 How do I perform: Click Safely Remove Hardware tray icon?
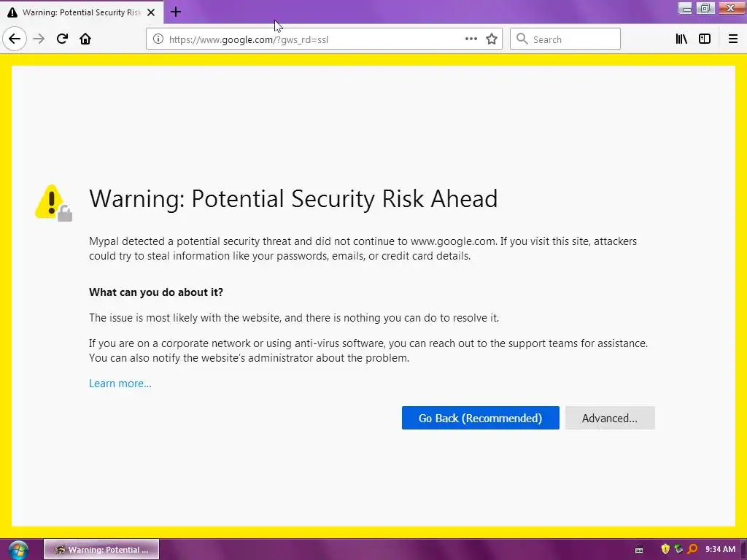pyautogui.click(x=678, y=549)
